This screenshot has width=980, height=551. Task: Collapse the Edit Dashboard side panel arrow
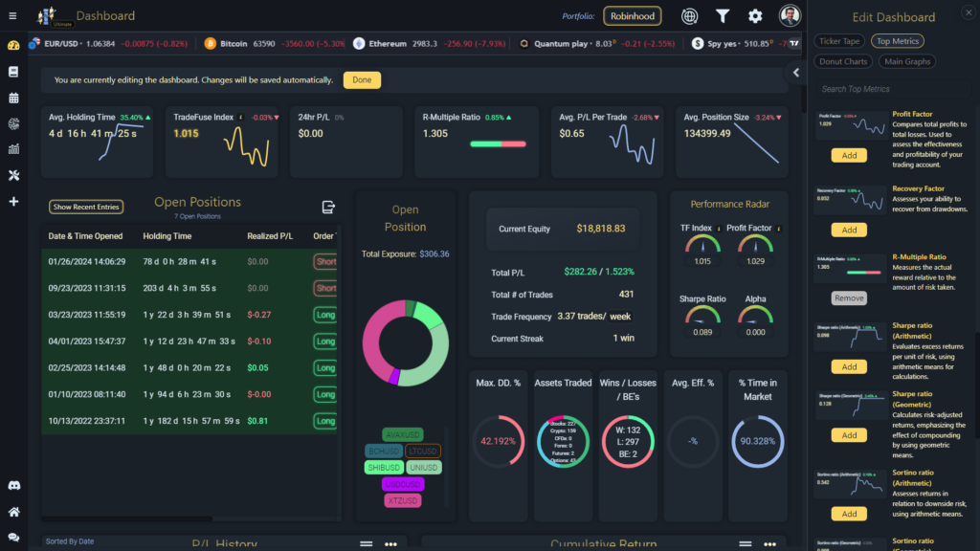[796, 73]
